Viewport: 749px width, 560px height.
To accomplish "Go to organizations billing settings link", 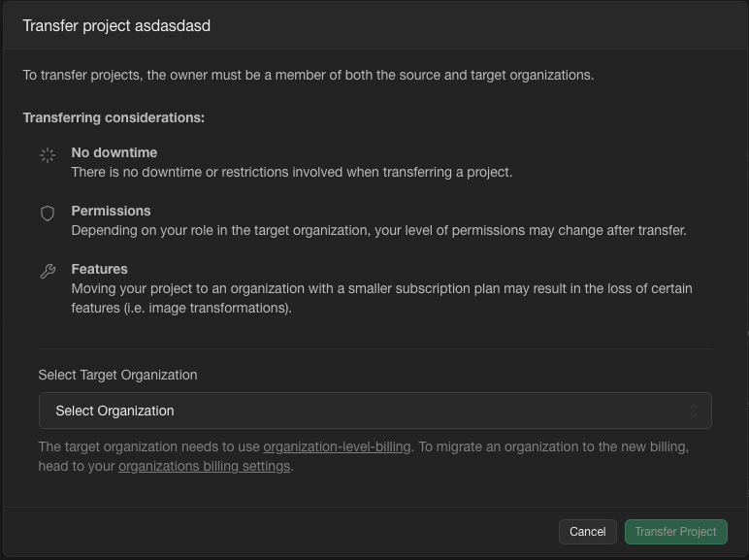I will coord(204,466).
